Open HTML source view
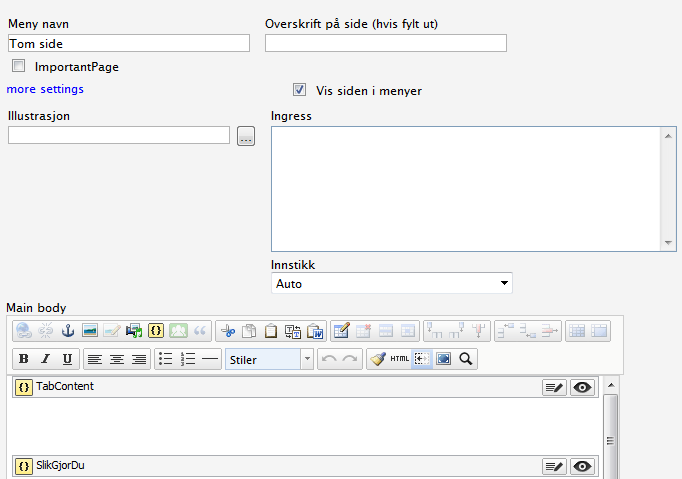 399,359
